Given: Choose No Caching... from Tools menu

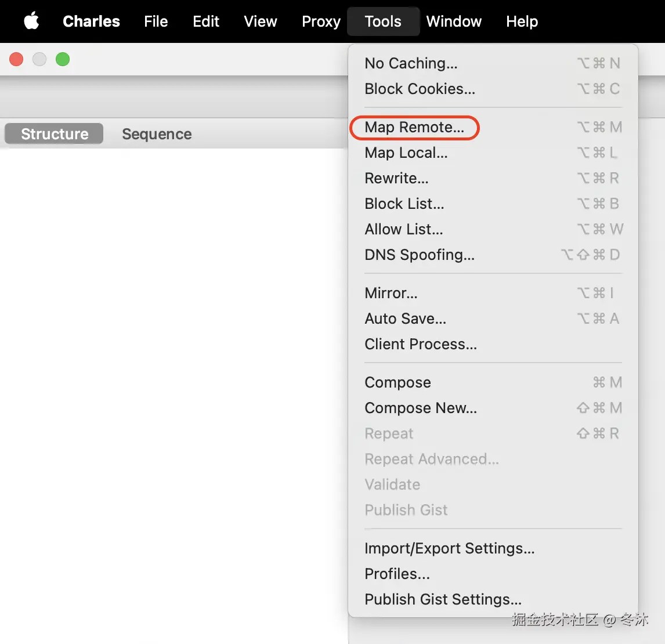Looking at the screenshot, I should [x=493, y=63].
